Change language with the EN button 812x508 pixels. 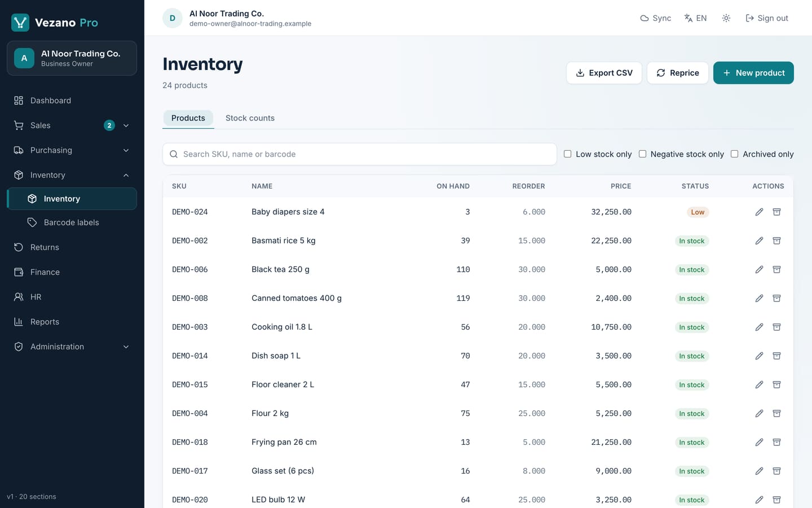click(x=695, y=18)
